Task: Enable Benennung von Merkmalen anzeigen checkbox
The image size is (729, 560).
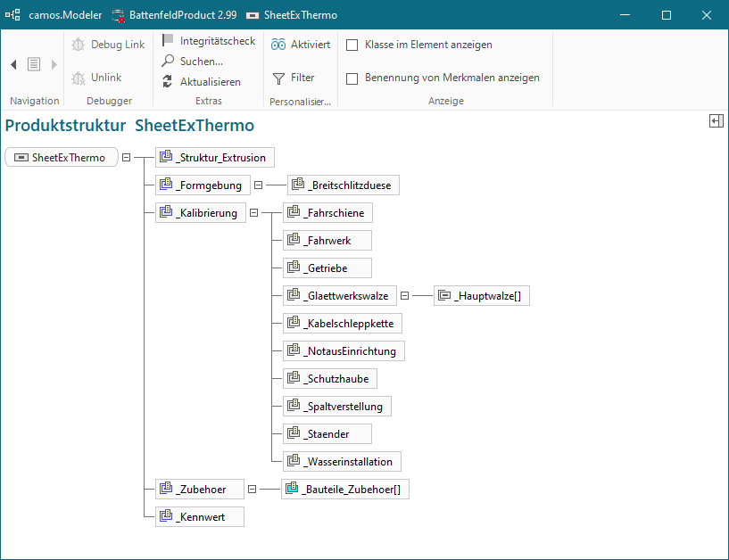Action: pos(352,78)
